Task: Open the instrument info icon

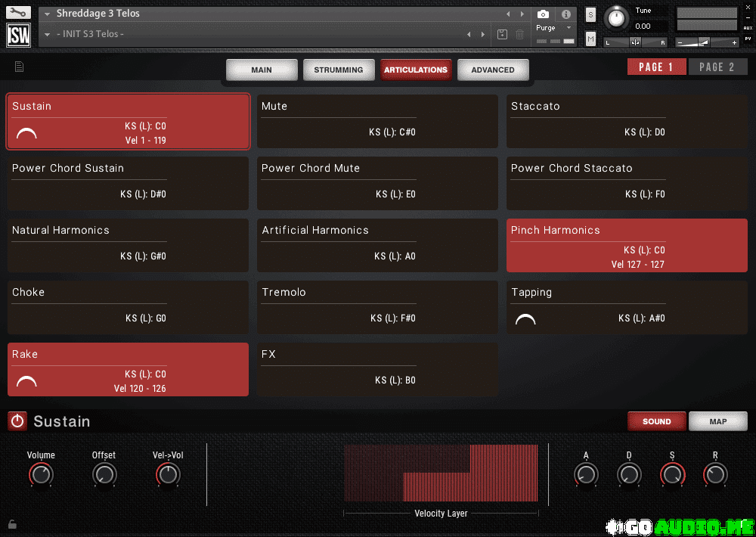Action: point(566,14)
